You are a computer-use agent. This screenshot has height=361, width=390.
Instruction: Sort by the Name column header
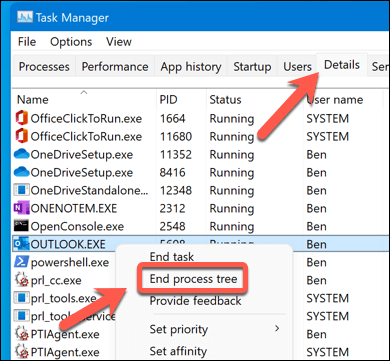pos(33,100)
